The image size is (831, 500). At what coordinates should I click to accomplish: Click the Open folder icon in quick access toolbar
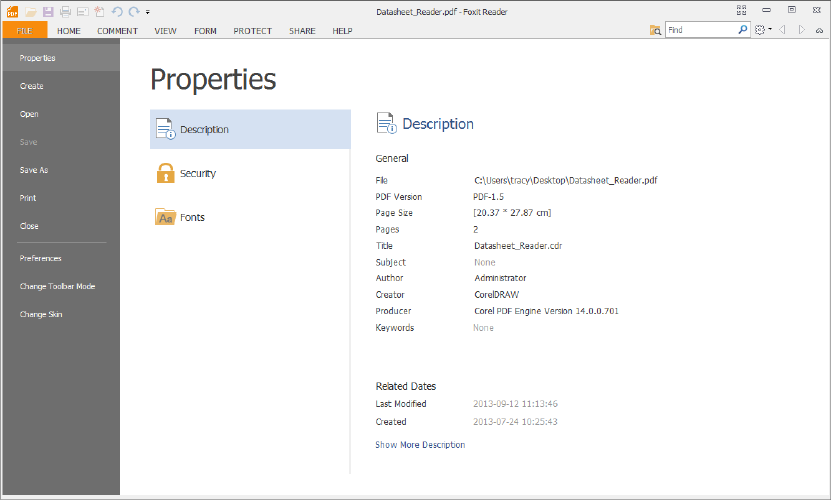coord(31,11)
